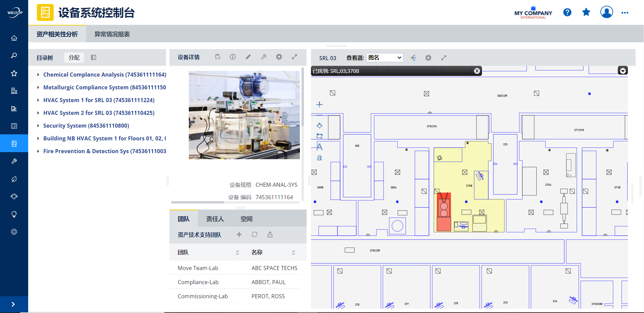Viewport: 644px width, 313px height.
Task: Add a team with the plus icon
Action: click(x=239, y=234)
